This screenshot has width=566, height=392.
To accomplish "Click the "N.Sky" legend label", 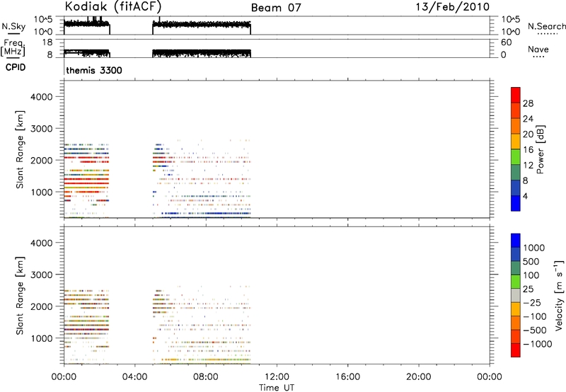I will point(13,27).
